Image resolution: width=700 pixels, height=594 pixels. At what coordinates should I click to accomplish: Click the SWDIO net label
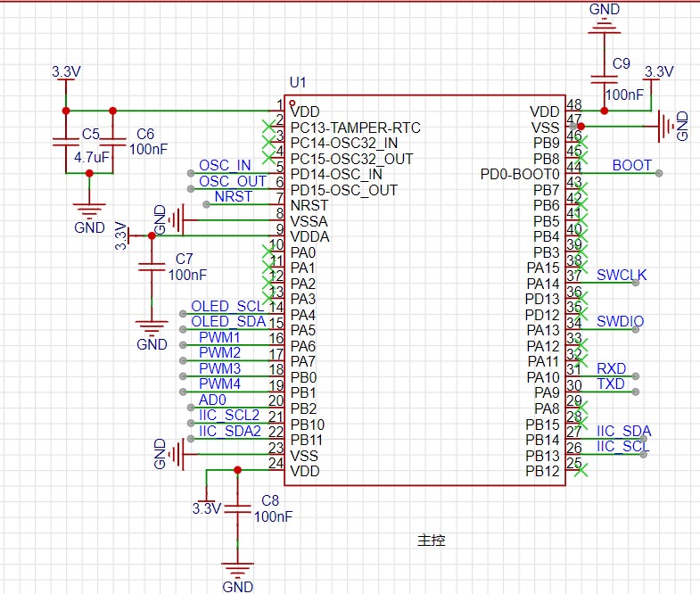click(x=621, y=322)
